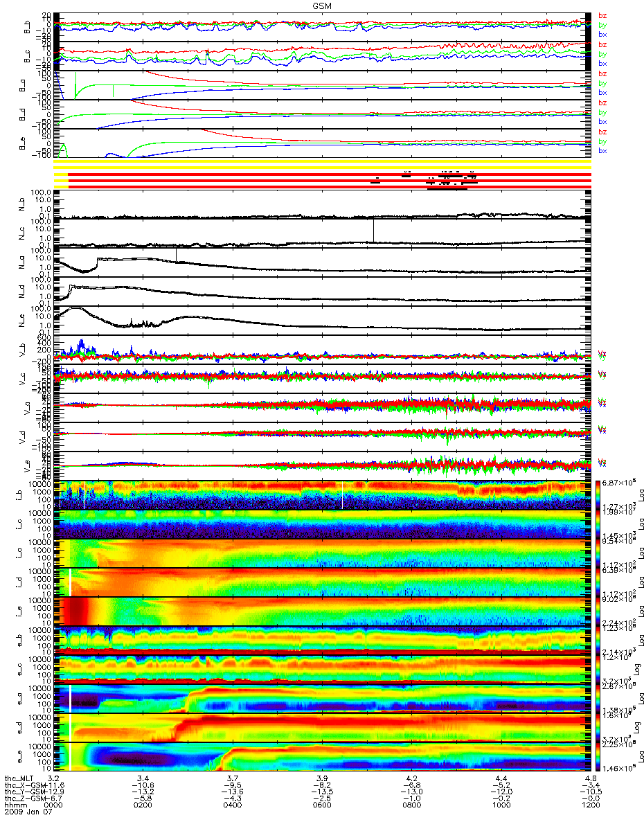The height and width of the screenshot is (831, 644).
Task: Click the i_e panel color bar
Action: click(x=599, y=611)
